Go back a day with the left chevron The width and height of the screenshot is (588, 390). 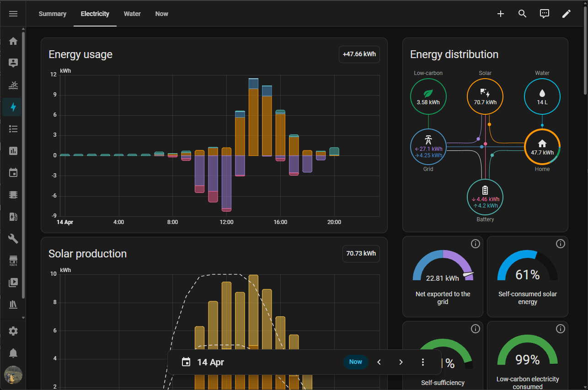click(x=379, y=362)
